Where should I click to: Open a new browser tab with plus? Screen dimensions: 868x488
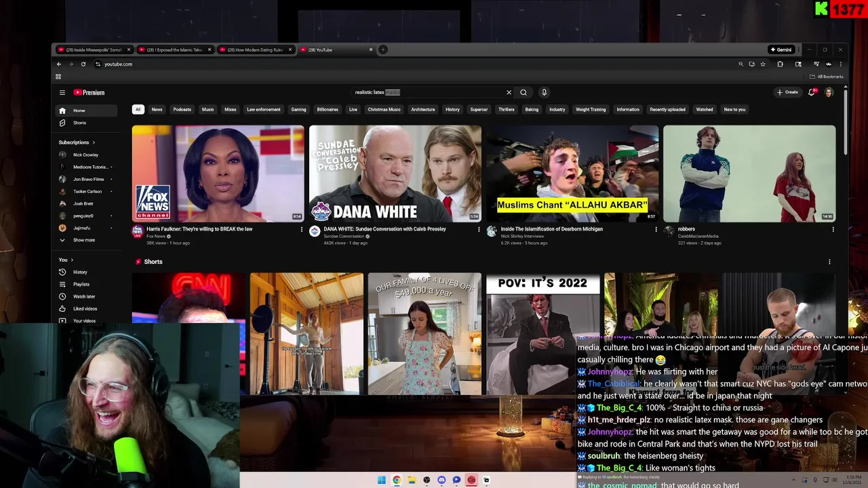point(382,49)
